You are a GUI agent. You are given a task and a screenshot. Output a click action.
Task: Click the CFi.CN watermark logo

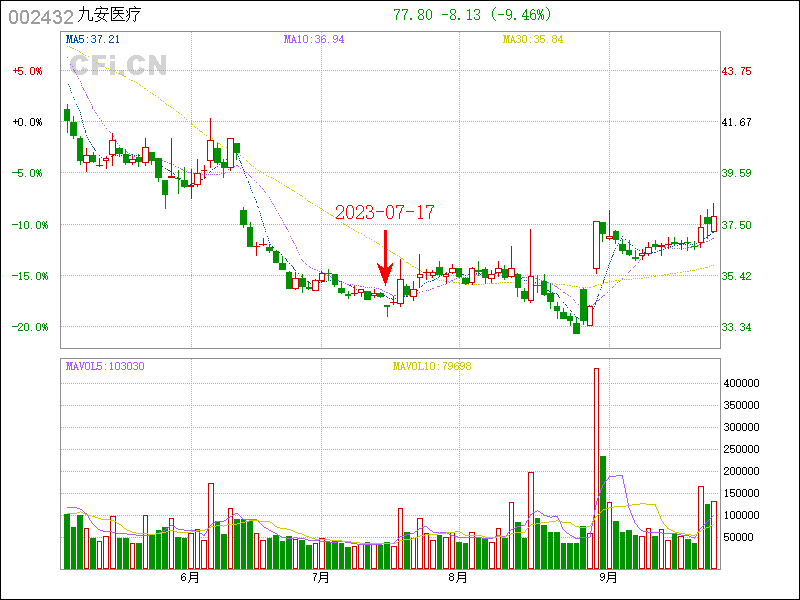[117, 66]
